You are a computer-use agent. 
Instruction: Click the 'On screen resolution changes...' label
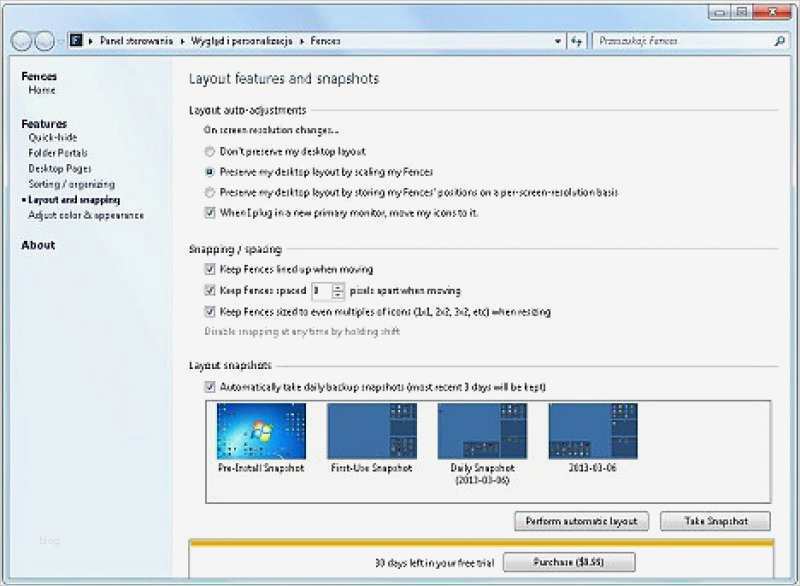pos(271,130)
